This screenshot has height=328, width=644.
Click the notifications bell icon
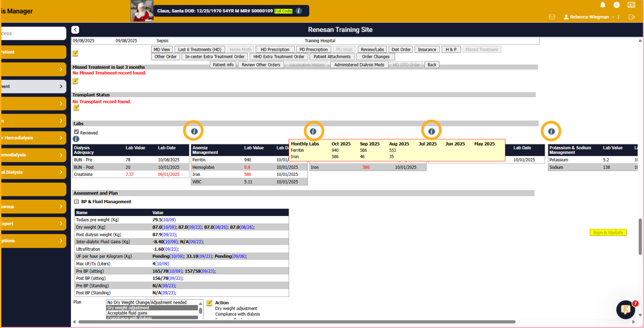pyautogui.click(x=603, y=5)
